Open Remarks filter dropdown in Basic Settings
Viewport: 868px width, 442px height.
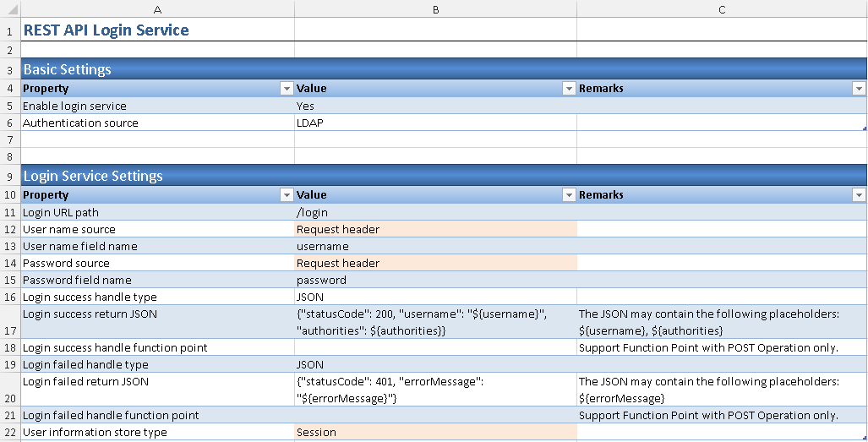tap(859, 89)
